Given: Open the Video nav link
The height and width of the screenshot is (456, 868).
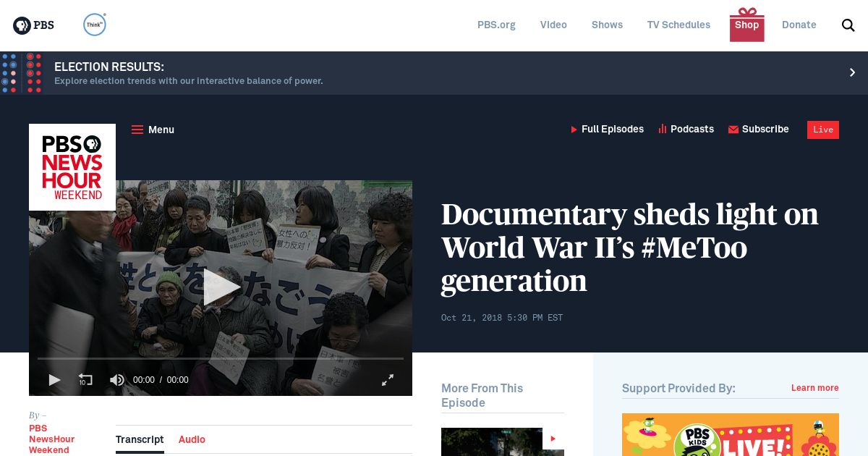Looking at the screenshot, I should click(553, 25).
